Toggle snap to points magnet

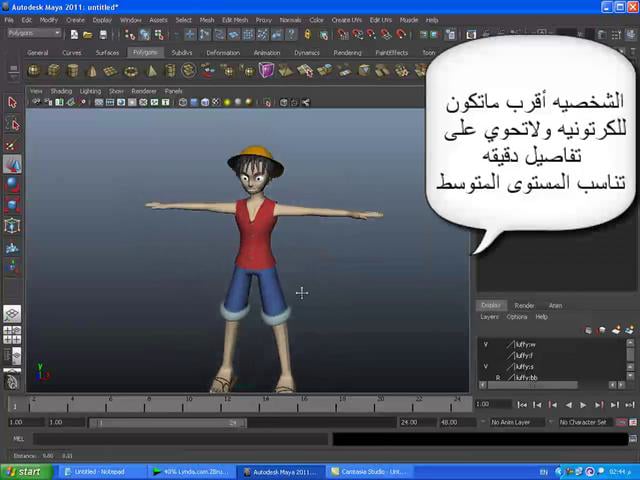371,35
